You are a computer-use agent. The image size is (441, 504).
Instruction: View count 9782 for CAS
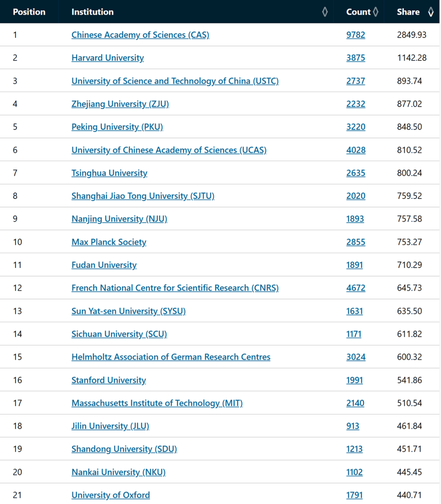point(356,35)
